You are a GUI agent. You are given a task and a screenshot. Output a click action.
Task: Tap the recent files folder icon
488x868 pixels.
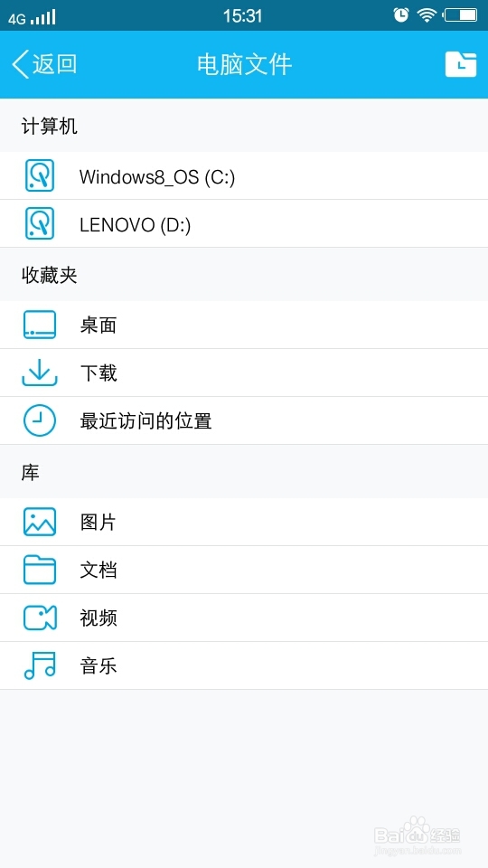tap(460, 64)
